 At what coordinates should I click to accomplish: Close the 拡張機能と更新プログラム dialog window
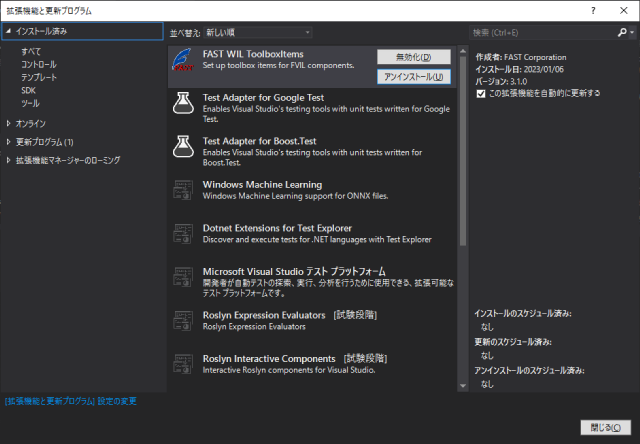[x=624, y=11]
